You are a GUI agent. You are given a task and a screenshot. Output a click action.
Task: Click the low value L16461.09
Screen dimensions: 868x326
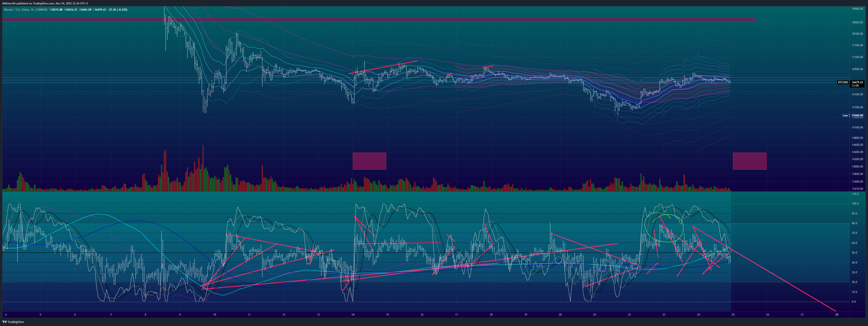click(85, 10)
